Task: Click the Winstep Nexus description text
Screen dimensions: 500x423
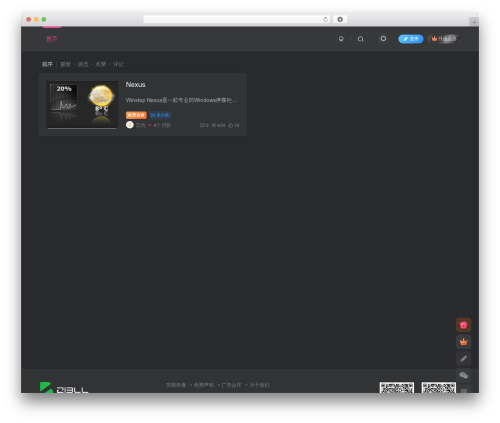Action: 182,100
